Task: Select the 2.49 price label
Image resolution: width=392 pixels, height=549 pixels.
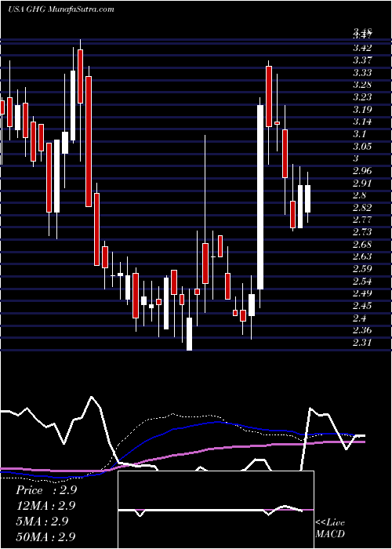Action: point(362,293)
